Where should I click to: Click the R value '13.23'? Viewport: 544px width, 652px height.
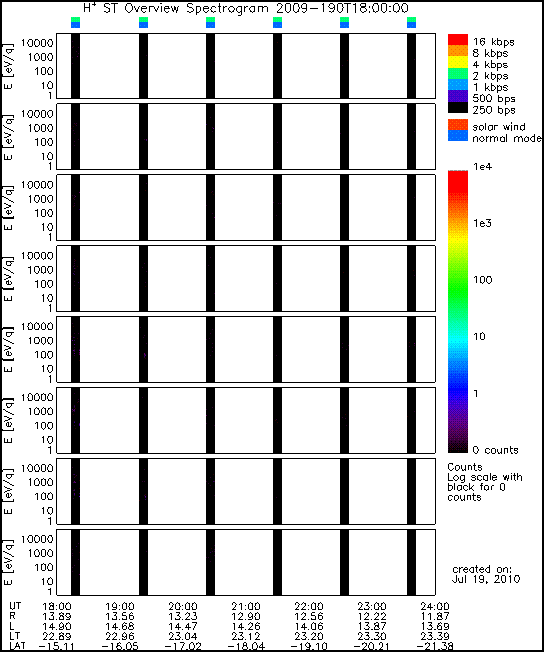pos(183,617)
